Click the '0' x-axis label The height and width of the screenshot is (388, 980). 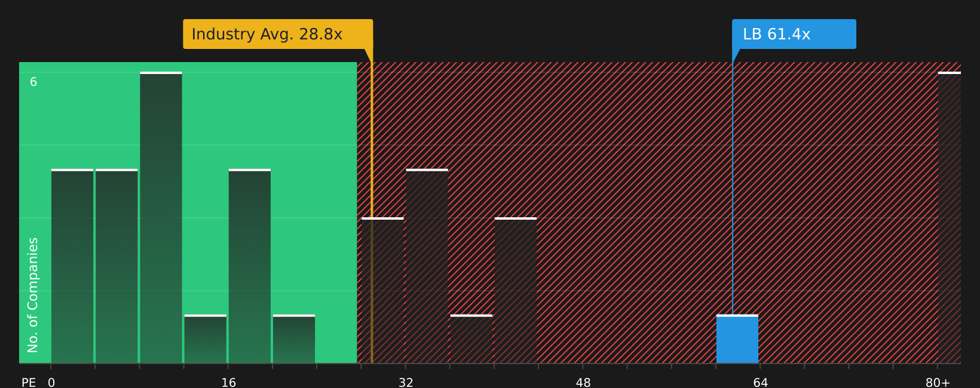tap(51, 383)
